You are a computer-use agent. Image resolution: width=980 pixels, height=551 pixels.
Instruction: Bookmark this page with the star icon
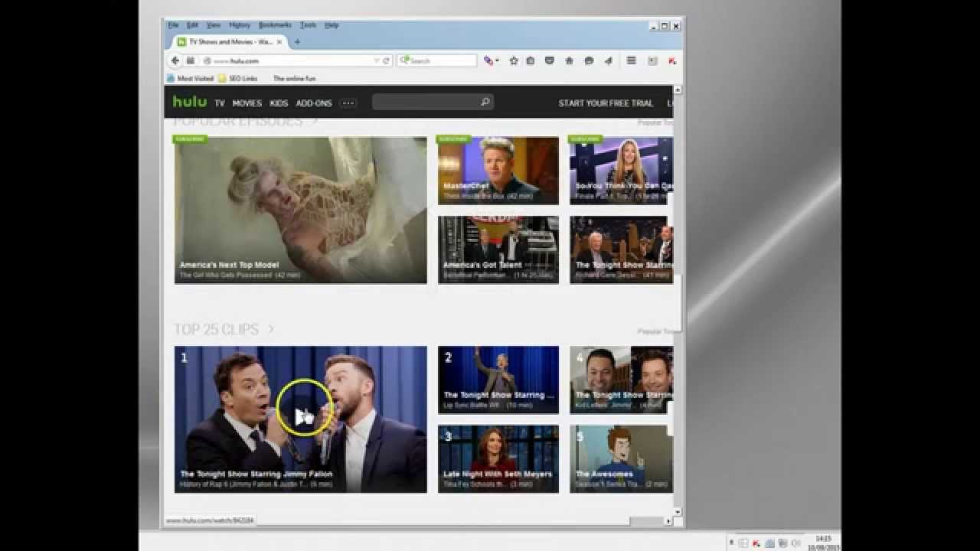click(514, 60)
